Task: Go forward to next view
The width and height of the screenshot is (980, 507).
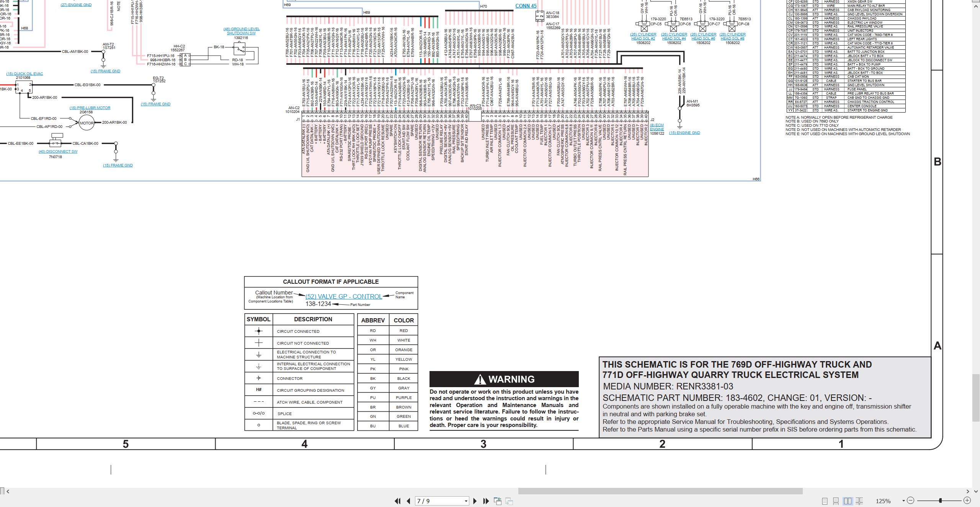Action: tap(509, 501)
